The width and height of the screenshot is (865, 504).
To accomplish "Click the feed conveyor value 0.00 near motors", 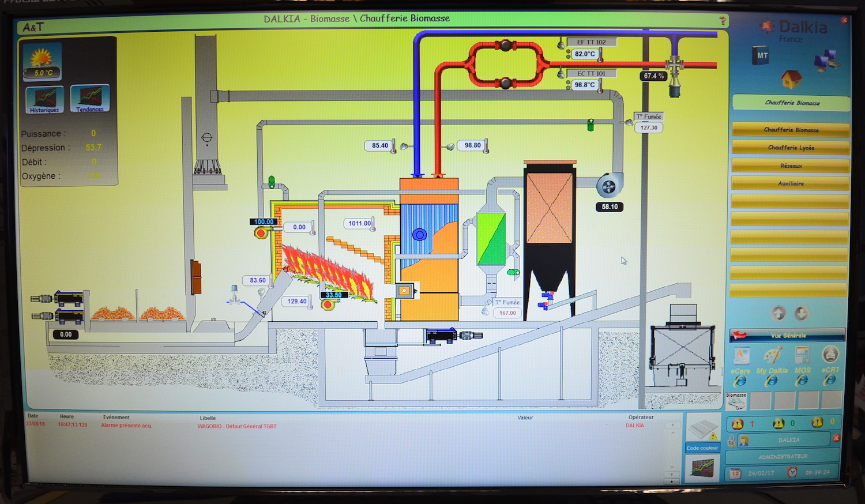I will pos(66,334).
